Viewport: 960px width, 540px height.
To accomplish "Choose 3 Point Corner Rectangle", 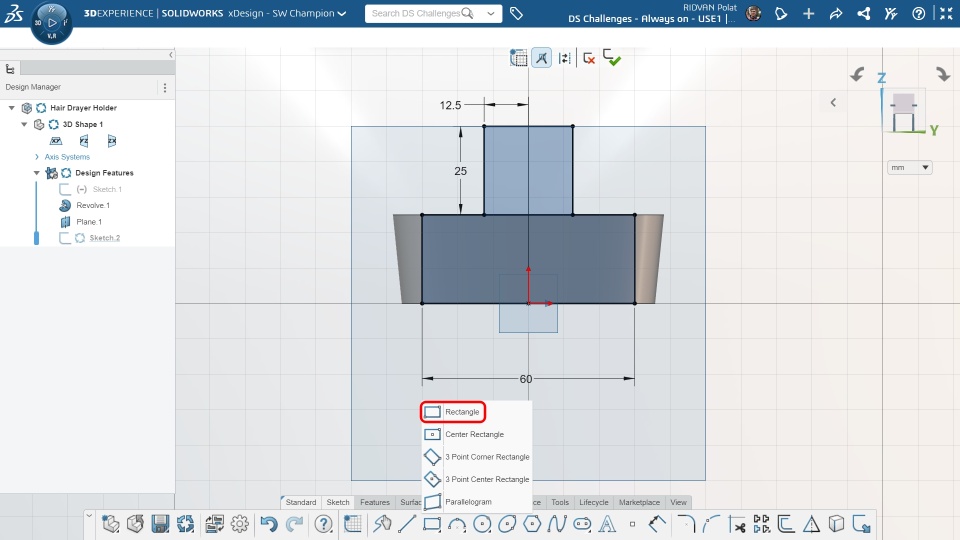I will point(476,457).
